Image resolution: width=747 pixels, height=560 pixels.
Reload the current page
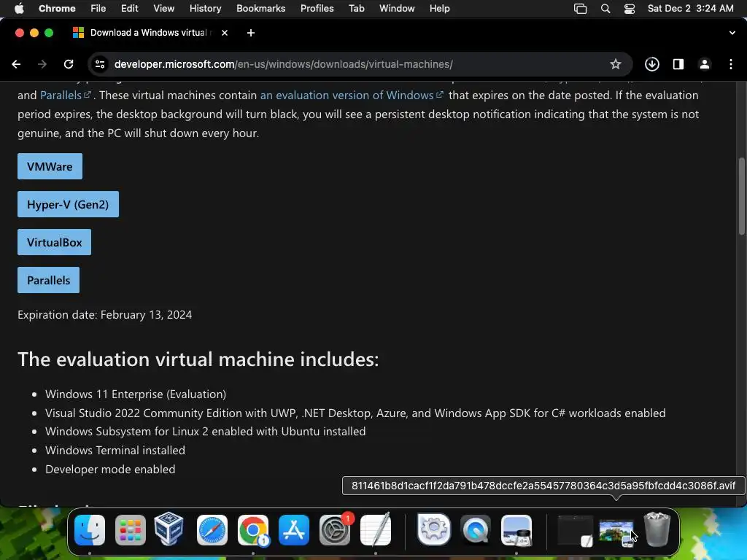[x=69, y=64]
